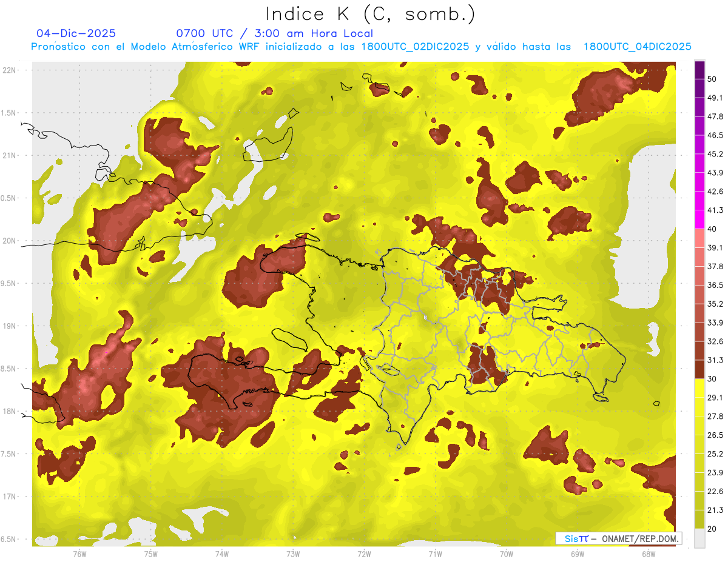728x562 pixels.
Task: Click the "75W" longitude label
Action: coord(150,554)
